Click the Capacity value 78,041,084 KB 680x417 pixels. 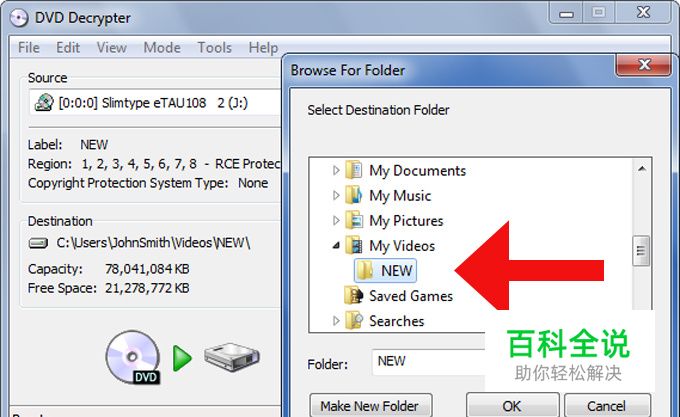point(147,269)
